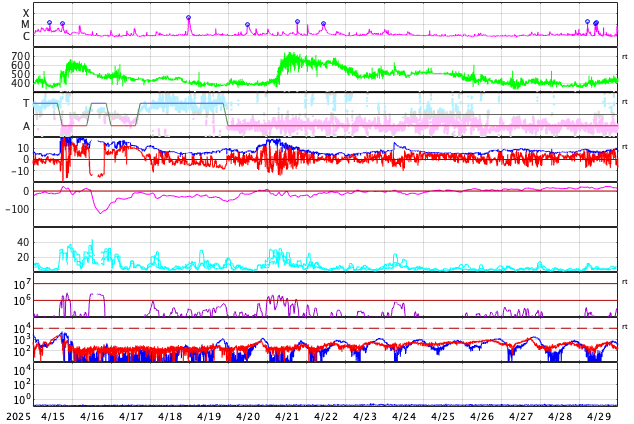Click the flare marker on 4/21
This screenshot has width=634, height=424.
click(298, 21)
